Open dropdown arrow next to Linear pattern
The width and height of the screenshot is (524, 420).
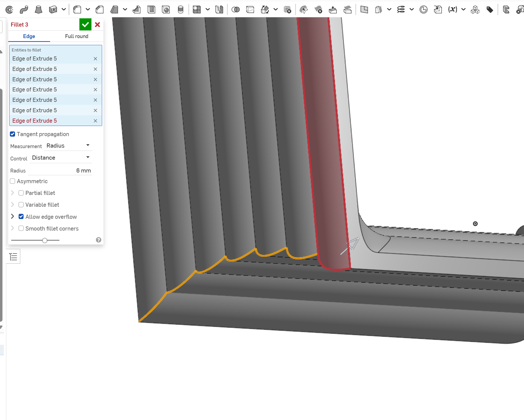tap(208, 10)
